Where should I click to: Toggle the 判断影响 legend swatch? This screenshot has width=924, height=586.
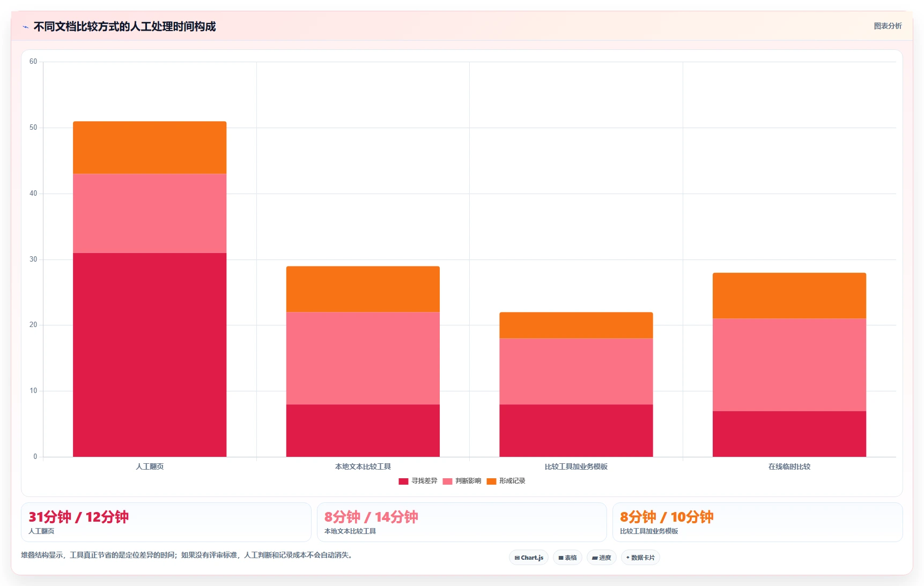(447, 481)
